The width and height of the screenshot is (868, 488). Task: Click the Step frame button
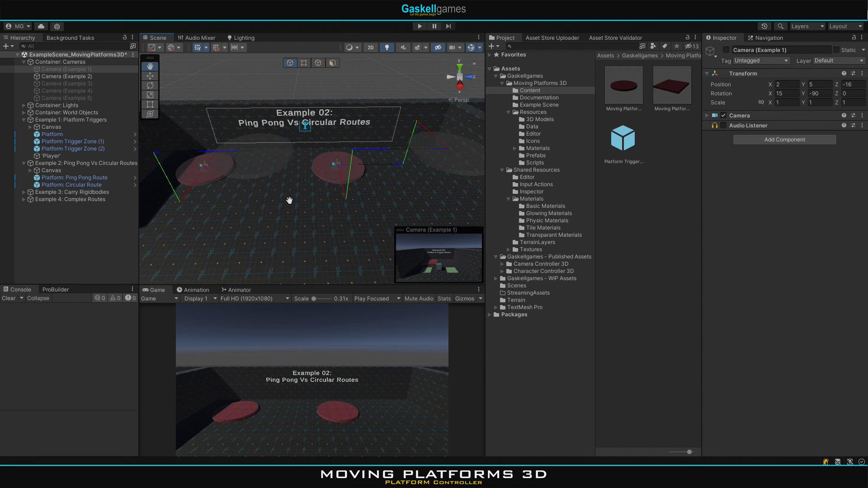tap(448, 26)
